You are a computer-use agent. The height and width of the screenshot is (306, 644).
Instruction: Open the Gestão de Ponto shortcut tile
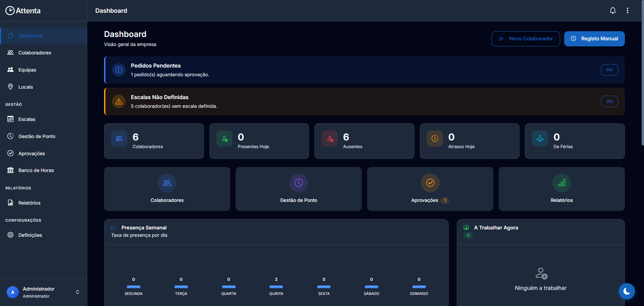tap(299, 189)
